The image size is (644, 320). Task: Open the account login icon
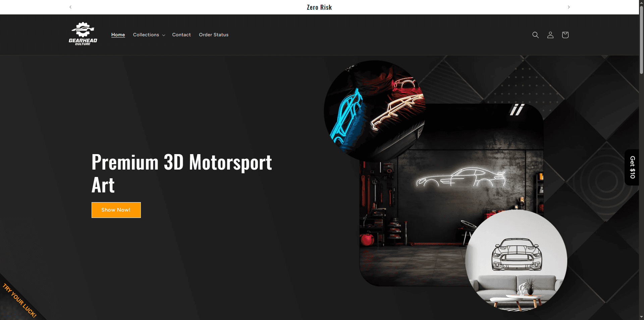tap(550, 35)
